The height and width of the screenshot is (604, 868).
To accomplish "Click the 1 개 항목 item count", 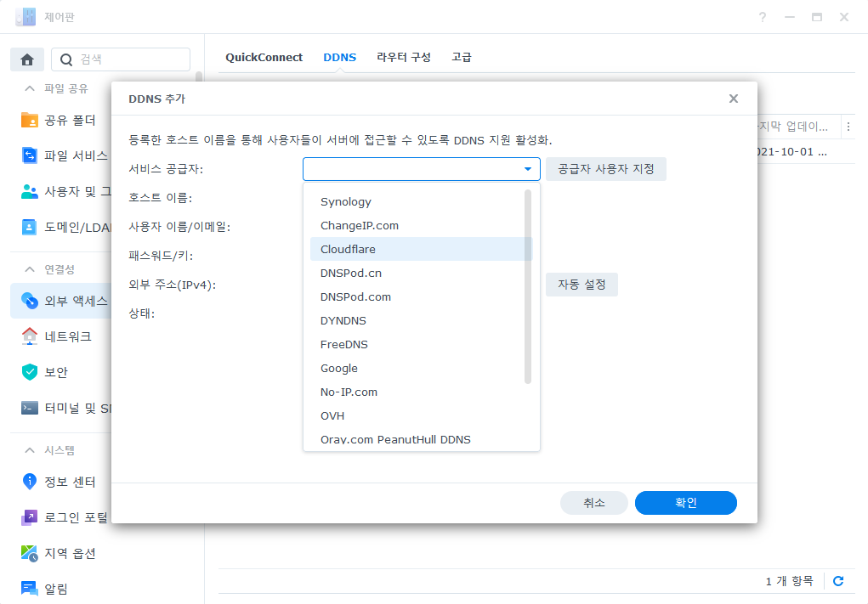I will click(790, 581).
